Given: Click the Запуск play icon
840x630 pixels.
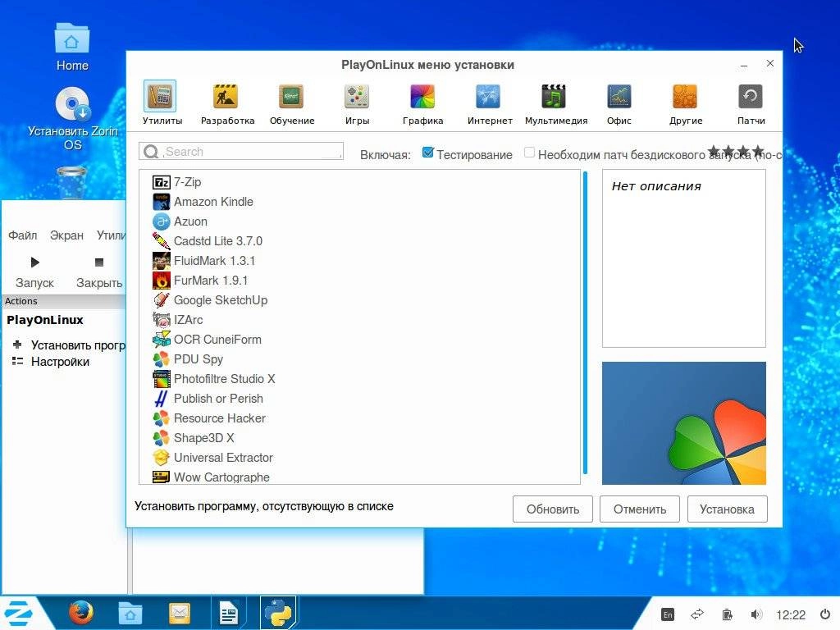Looking at the screenshot, I should coord(34,262).
